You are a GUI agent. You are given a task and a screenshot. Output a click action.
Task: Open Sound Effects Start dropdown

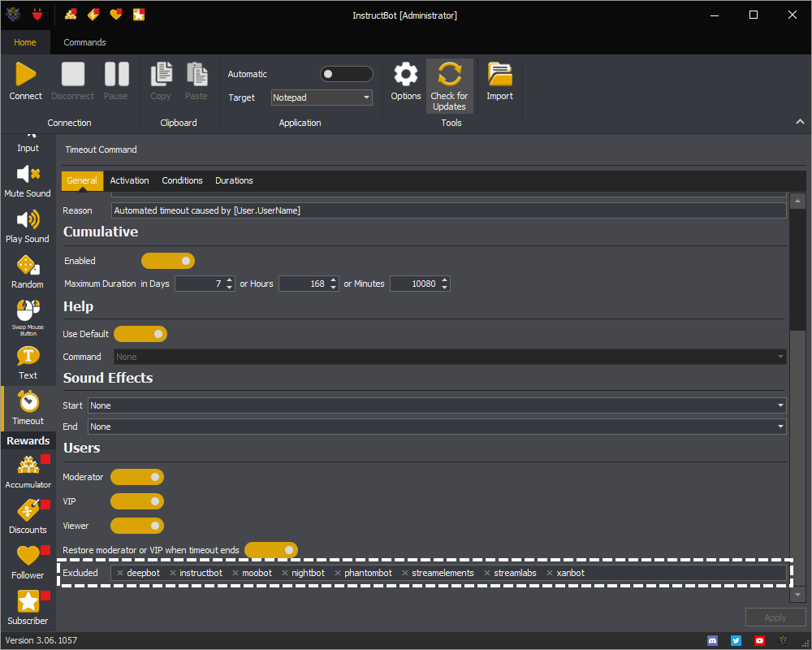point(437,405)
